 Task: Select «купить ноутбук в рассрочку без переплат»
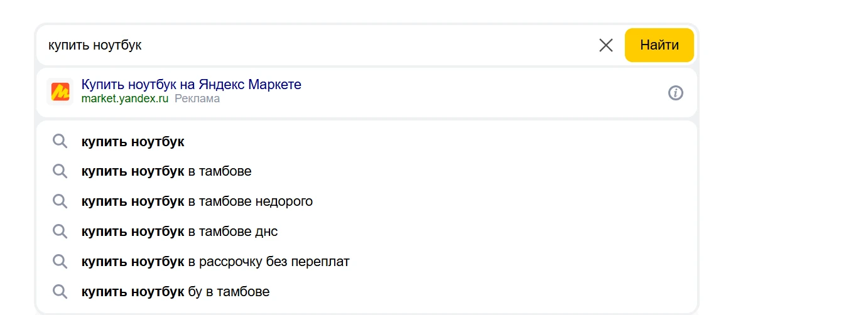click(x=215, y=262)
